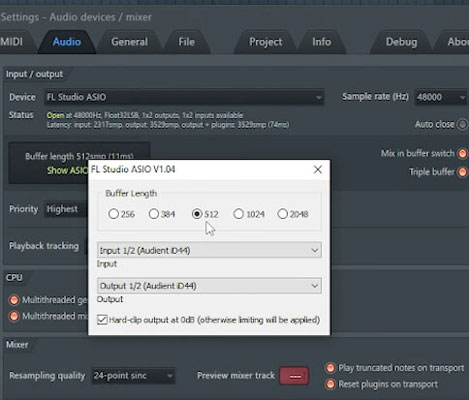The width and height of the screenshot is (469, 400).
Task: Toggle Multithreaded mixer processing
Action: [x=14, y=316]
